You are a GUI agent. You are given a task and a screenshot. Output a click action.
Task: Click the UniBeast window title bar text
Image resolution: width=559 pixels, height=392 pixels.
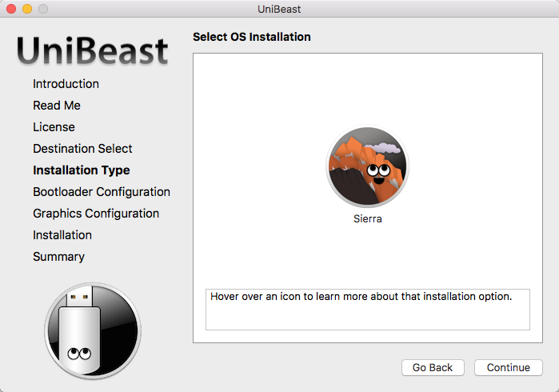[x=279, y=9]
